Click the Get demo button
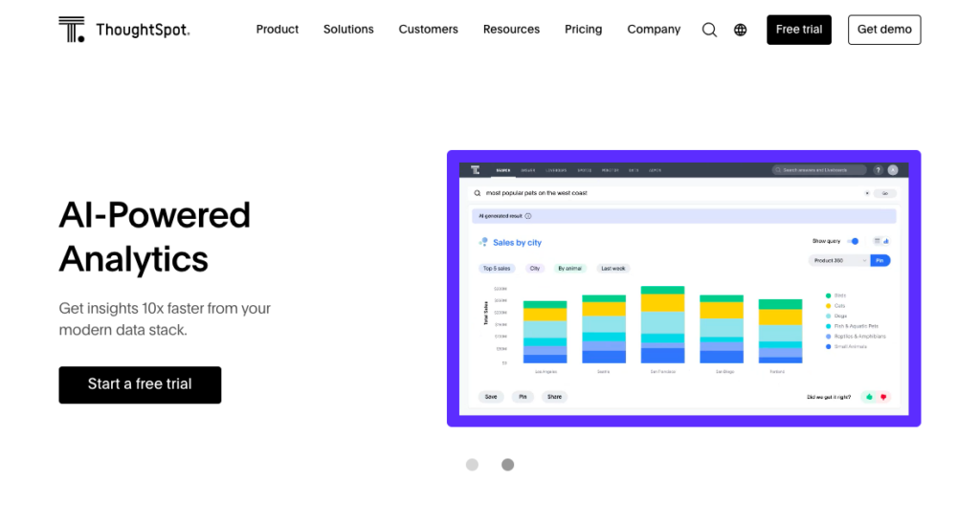Screen dimensions: 980x524 pyautogui.click(x=883, y=30)
